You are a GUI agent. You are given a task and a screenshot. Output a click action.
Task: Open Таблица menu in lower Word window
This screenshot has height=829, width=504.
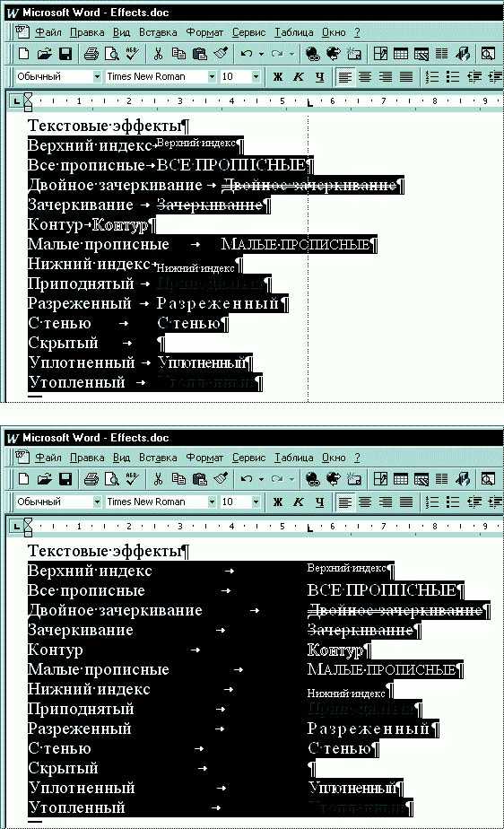click(294, 458)
